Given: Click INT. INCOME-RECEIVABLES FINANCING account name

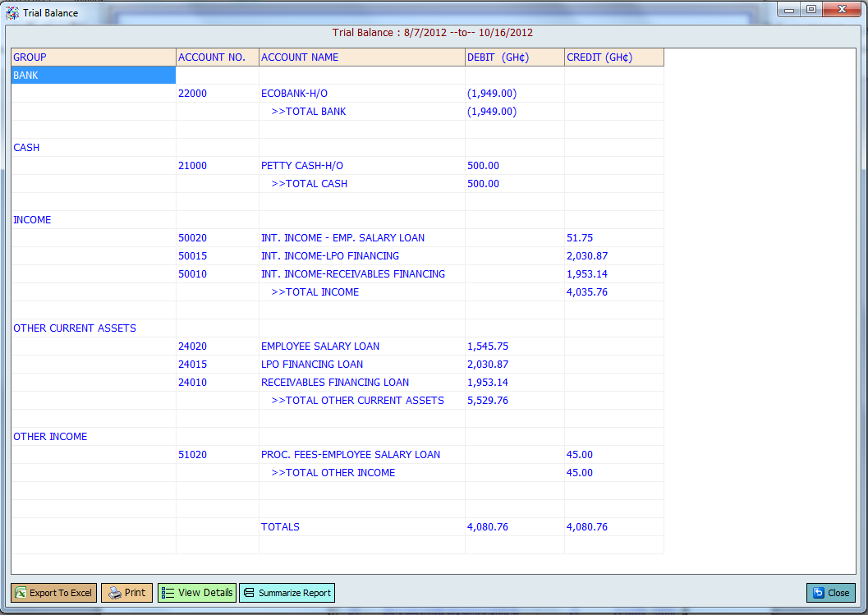Looking at the screenshot, I should tap(353, 274).
